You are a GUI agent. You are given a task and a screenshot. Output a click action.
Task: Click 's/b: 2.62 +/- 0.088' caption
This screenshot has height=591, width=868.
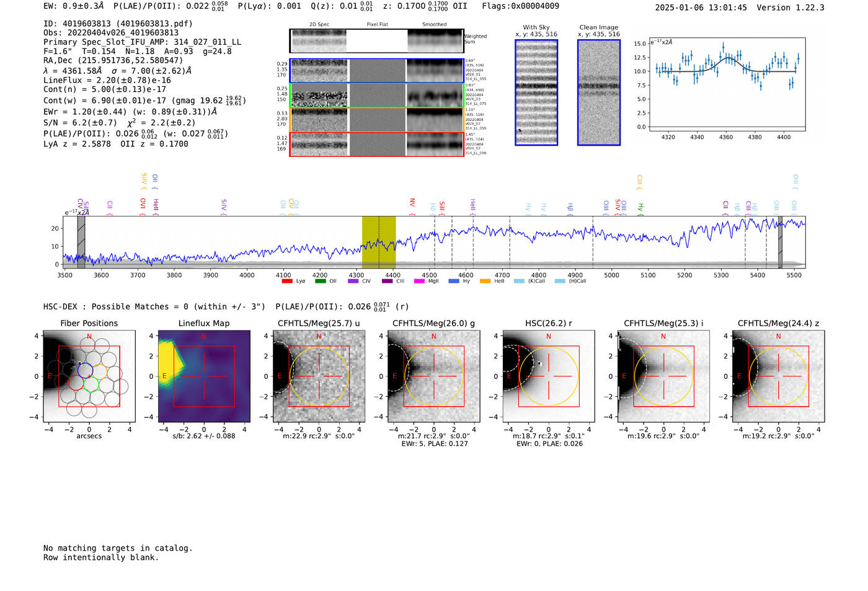coord(204,436)
